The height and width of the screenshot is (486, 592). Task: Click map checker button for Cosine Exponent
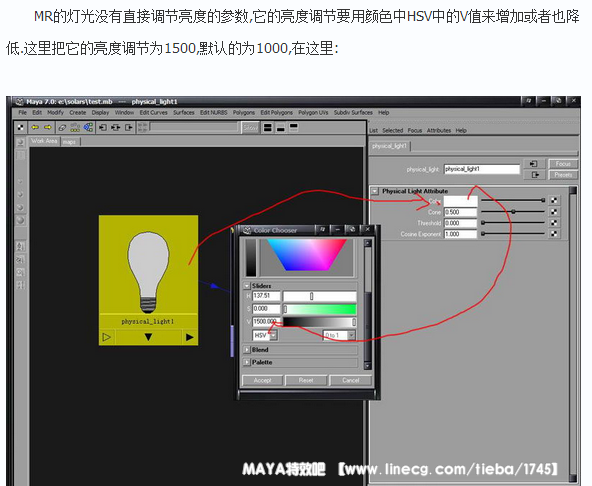pos(554,234)
